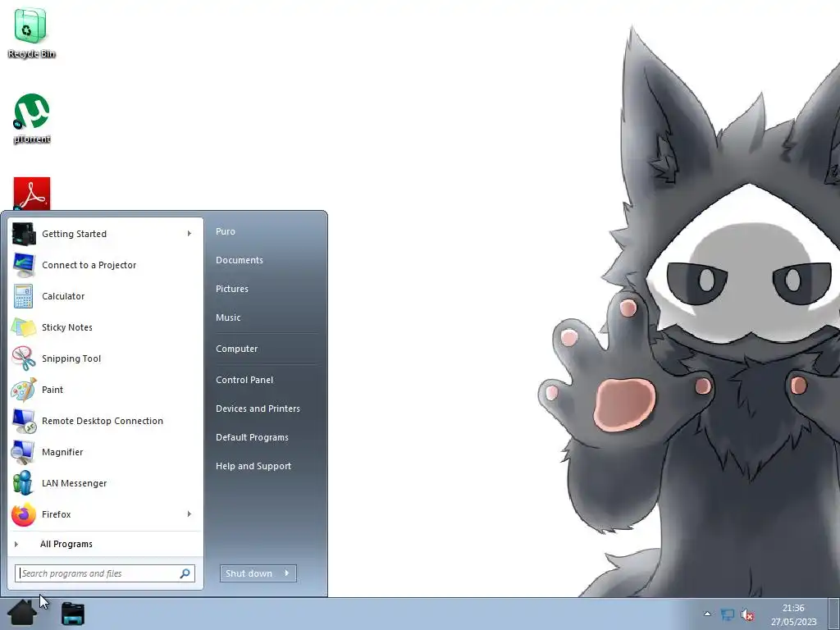Click the network tray icon
The image size is (840, 630).
point(728,614)
